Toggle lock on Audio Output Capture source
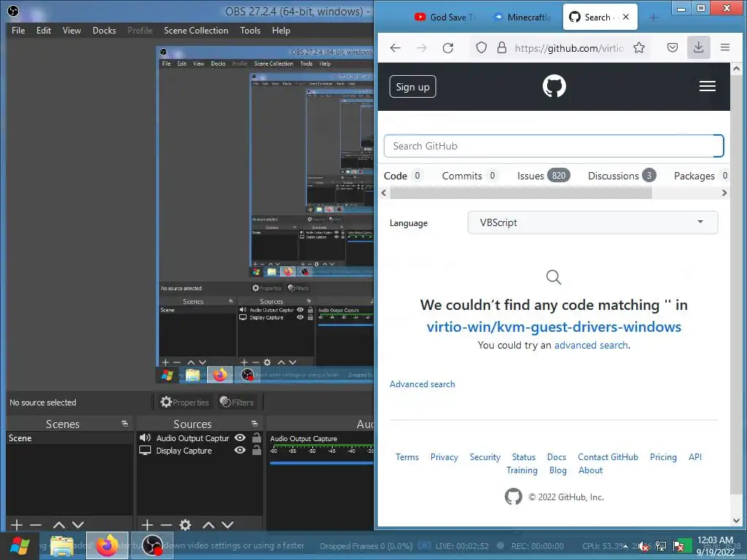The width and height of the screenshot is (747, 560). (x=257, y=437)
